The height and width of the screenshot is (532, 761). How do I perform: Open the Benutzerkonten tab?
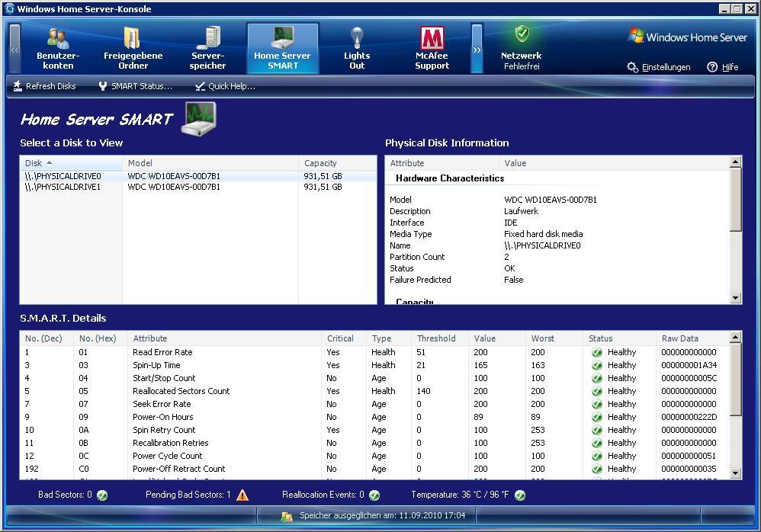pyautogui.click(x=58, y=49)
